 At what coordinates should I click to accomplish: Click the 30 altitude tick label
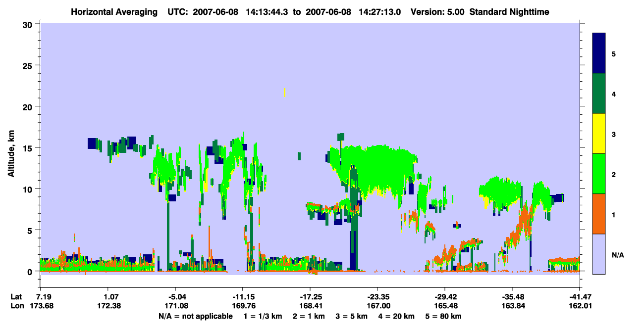point(29,24)
